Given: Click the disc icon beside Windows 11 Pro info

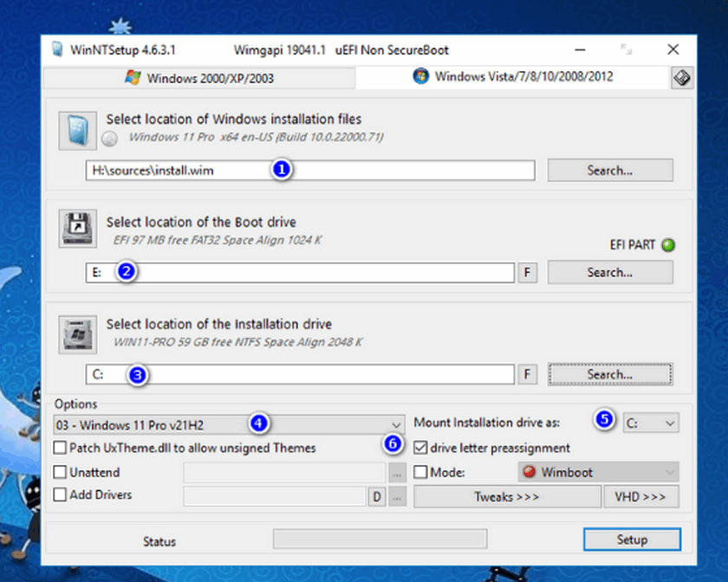Looking at the screenshot, I should click(109, 139).
